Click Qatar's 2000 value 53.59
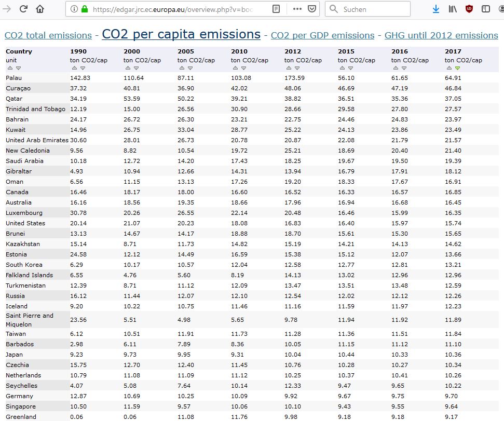The image size is (504, 421). [132, 99]
